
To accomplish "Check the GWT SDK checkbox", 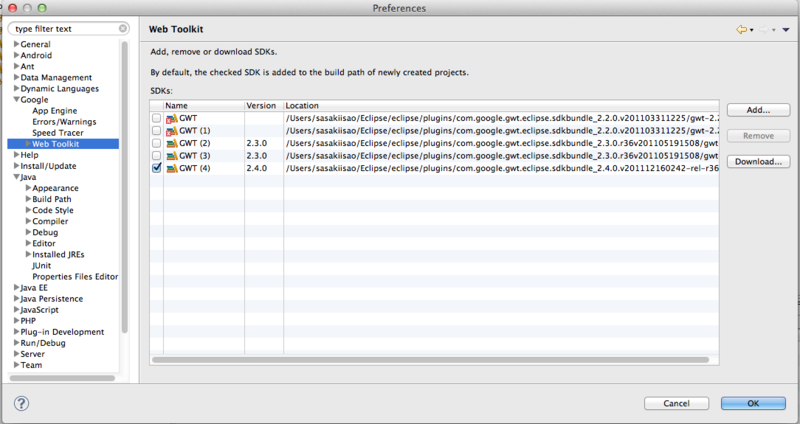I will coord(156,118).
